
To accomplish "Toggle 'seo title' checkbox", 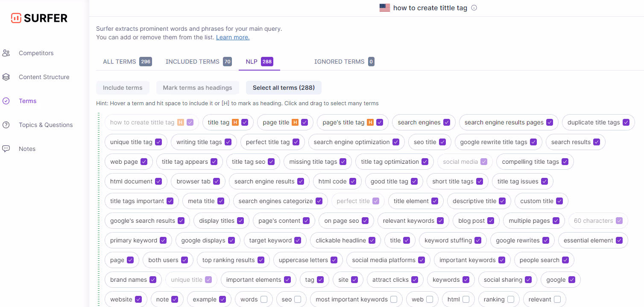I will (x=442, y=142).
